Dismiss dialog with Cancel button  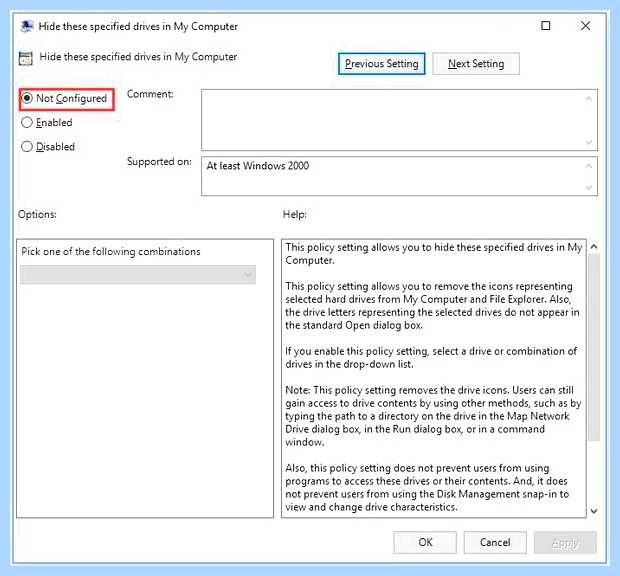click(495, 542)
